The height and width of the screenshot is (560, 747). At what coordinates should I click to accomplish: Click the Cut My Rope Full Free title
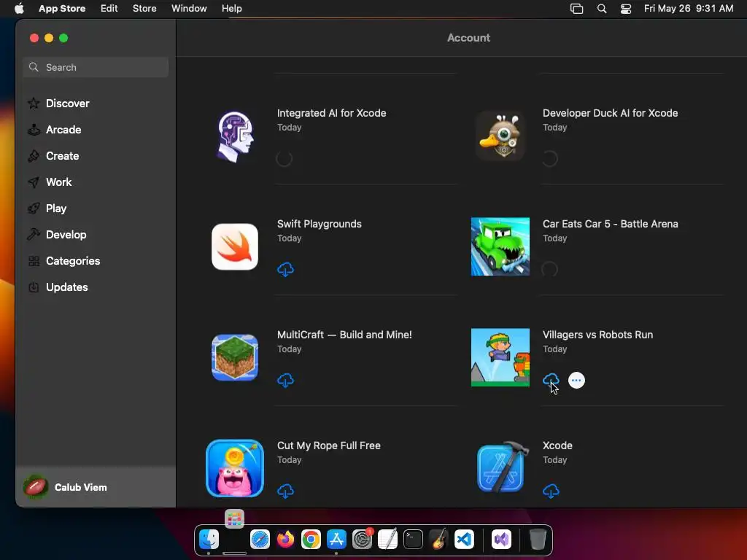(x=329, y=446)
